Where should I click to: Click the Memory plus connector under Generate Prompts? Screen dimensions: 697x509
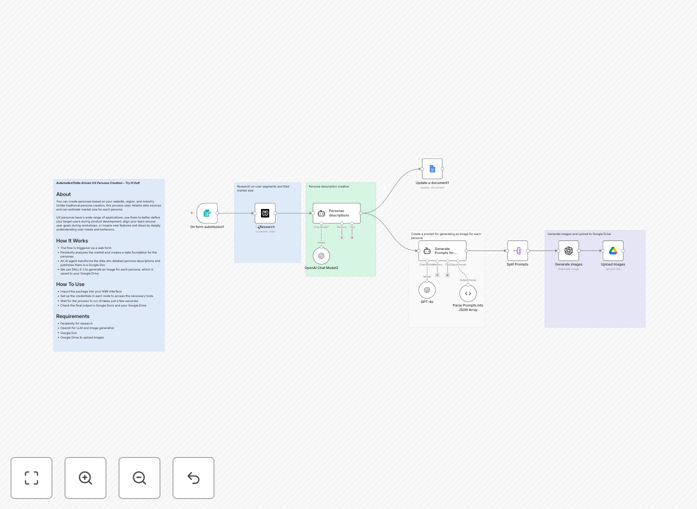437,275
